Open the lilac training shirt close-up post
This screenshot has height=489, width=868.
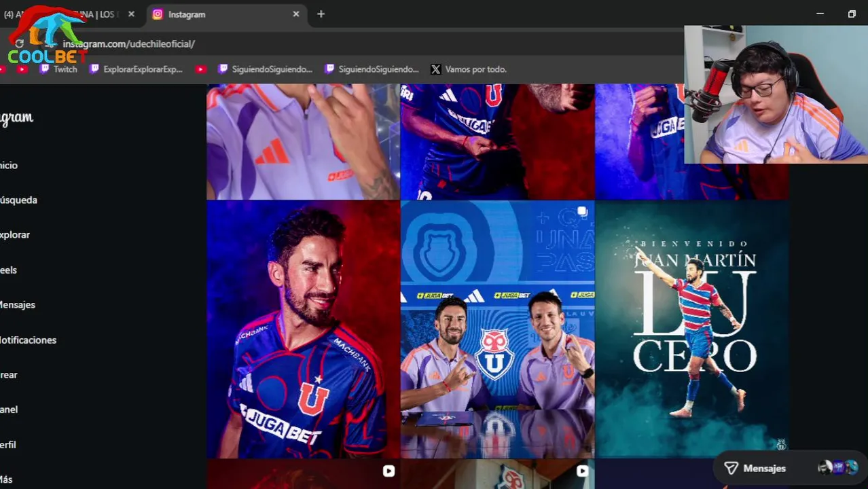pyautogui.click(x=303, y=141)
